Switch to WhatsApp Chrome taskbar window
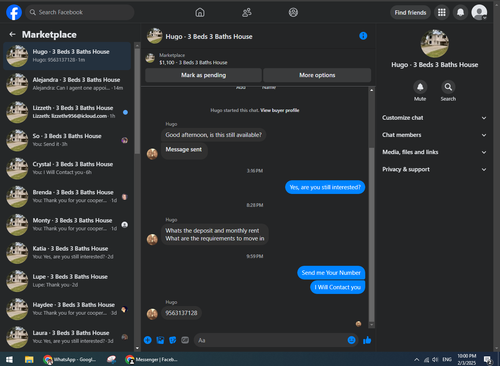Image resolution: width=500 pixels, height=366 pixels. click(x=71, y=359)
